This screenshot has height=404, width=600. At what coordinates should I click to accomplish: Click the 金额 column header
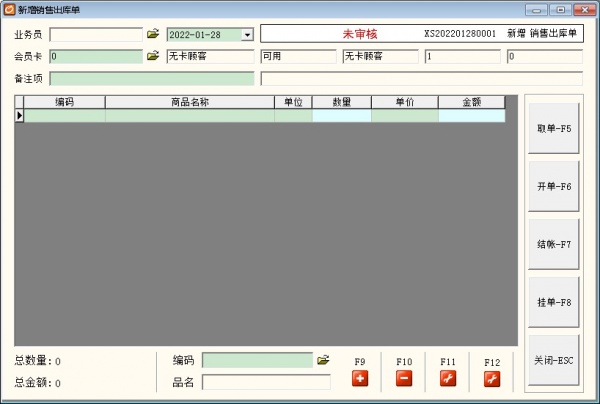point(471,102)
